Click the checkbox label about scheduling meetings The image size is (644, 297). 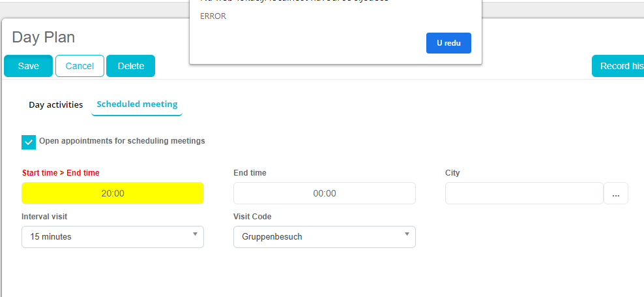(x=122, y=141)
